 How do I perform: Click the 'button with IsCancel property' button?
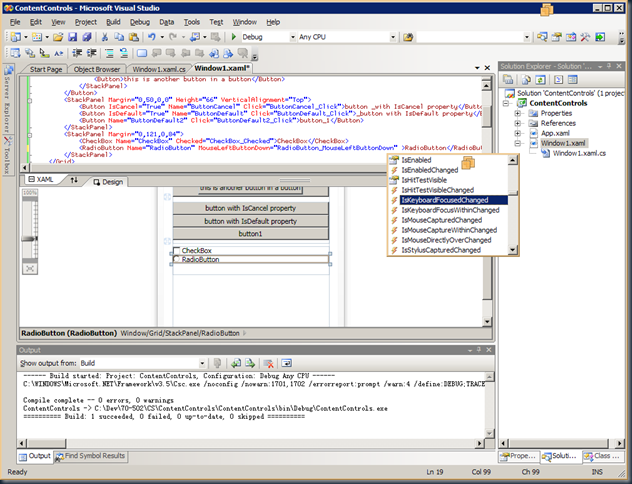[249, 208]
